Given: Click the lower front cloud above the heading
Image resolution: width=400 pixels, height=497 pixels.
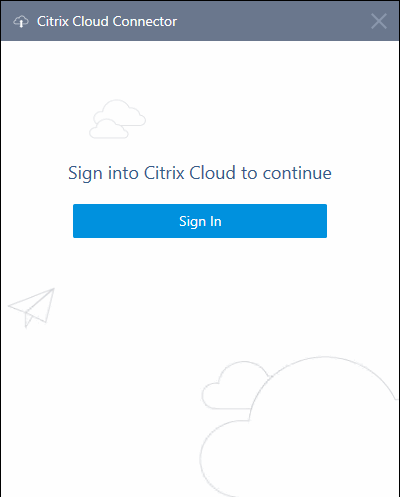Looking at the screenshot, I should pos(108,129).
